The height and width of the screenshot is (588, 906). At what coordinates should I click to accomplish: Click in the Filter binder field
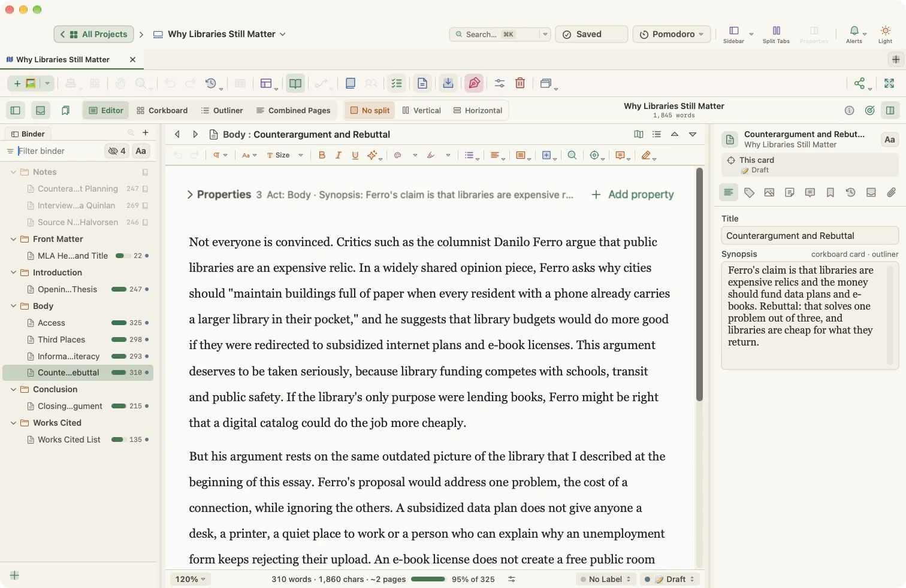(60, 151)
